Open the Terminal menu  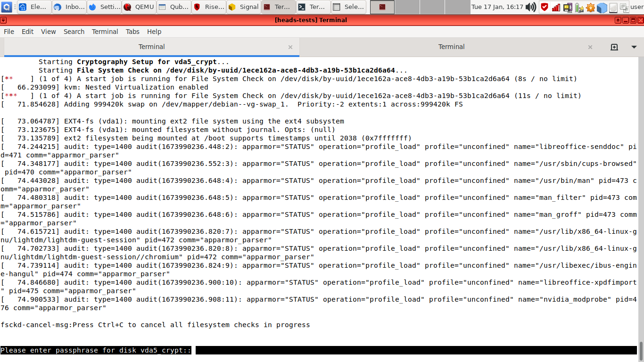click(105, 32)
